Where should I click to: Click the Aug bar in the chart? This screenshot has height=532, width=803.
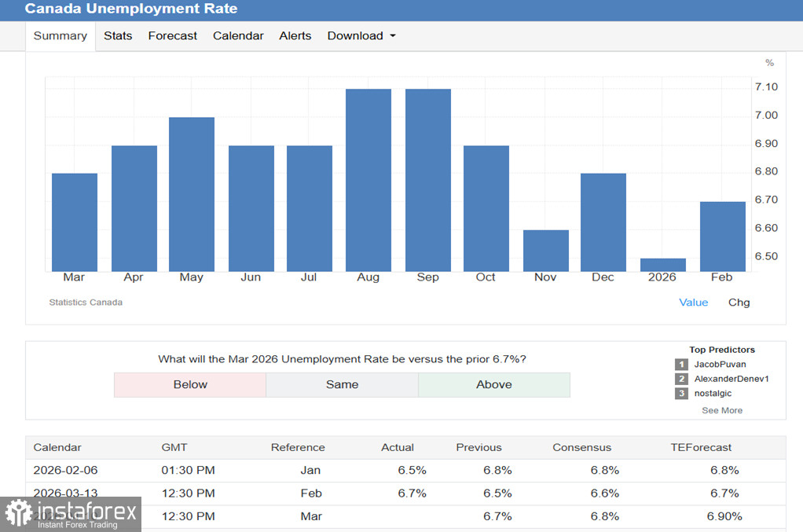click(x=368, y=180)
